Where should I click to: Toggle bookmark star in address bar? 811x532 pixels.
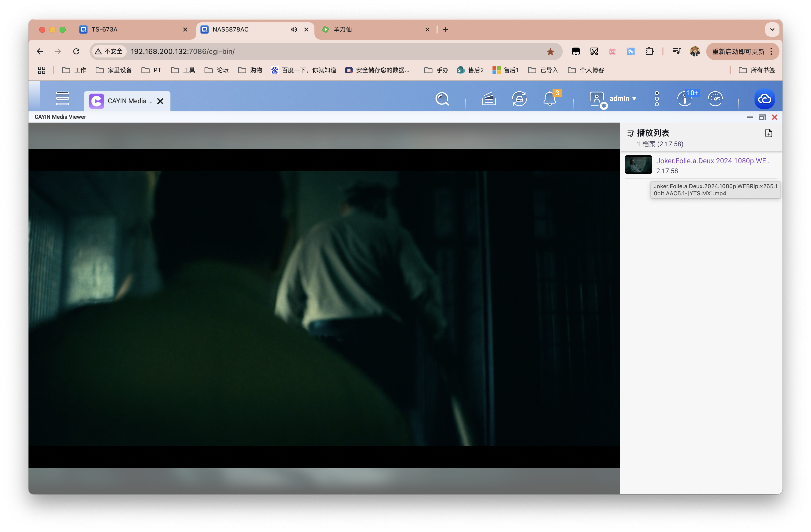coord(550,51)
